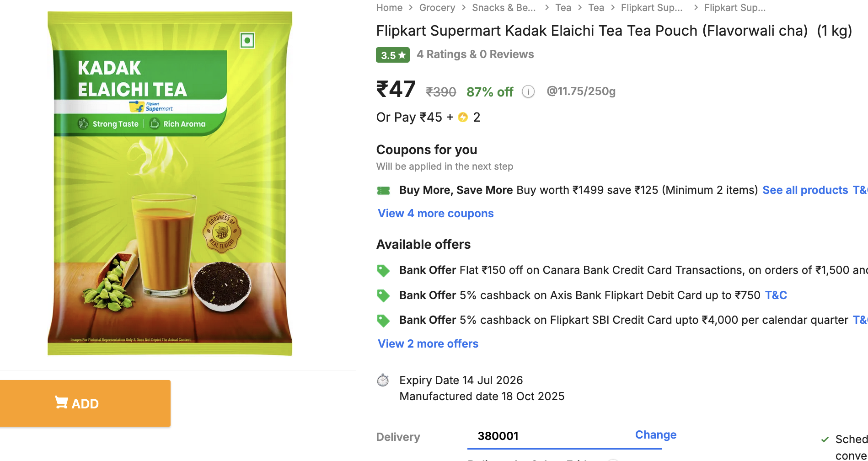Click the tag icon beside the Axis Bank offer

(x=383, y=295)
